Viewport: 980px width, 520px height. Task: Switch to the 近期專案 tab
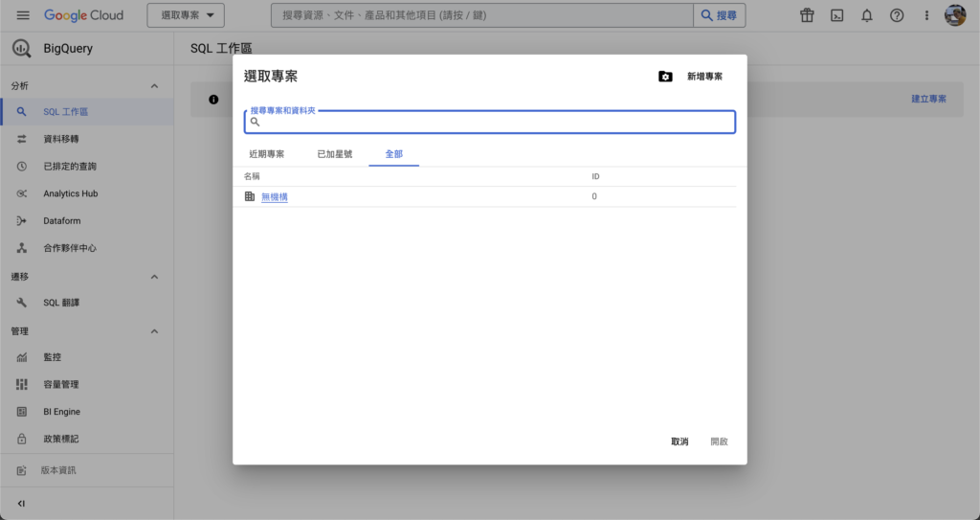click(267, 154)
